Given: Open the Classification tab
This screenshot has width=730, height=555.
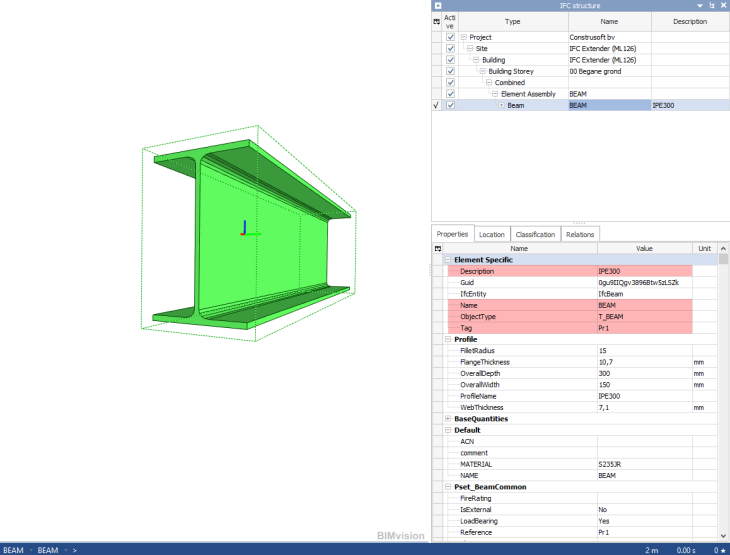Looking at the screenshot, I should [535, 235].
